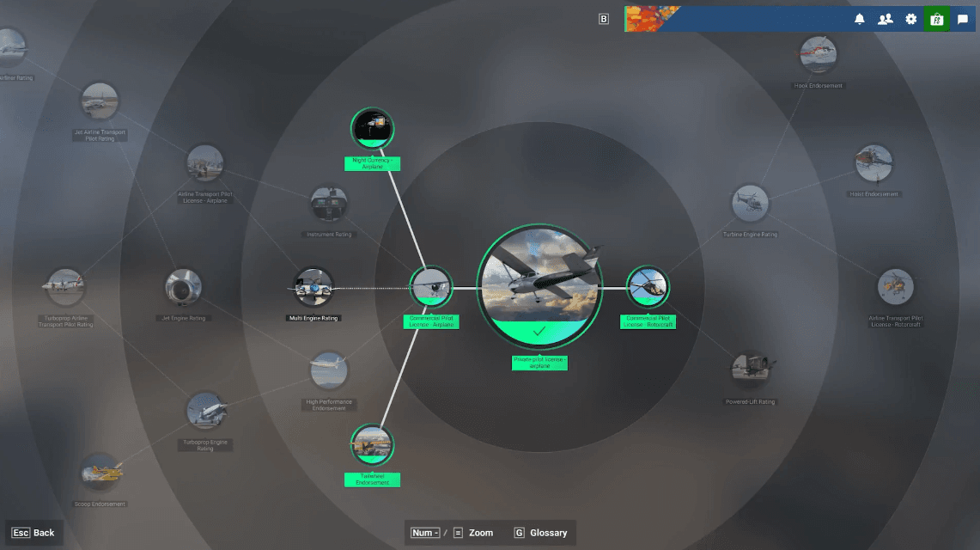This screenshot has width=980, height=550.
Task: Click the Esc Back button
Action: pos(33,533)
